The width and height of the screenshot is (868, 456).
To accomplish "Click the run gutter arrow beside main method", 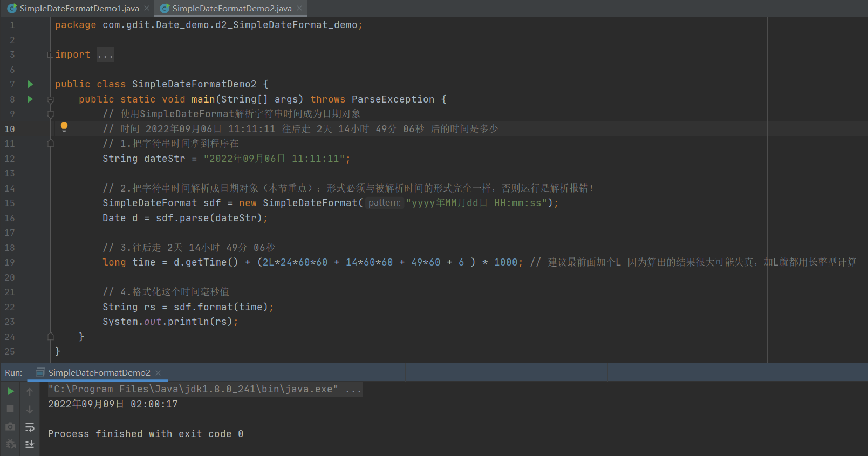I will click(30, 99).
